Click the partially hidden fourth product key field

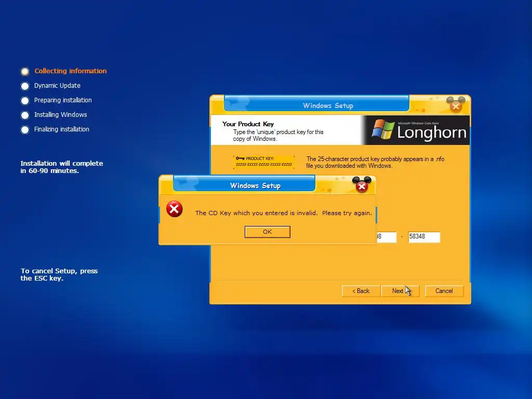tap(386, 236)
